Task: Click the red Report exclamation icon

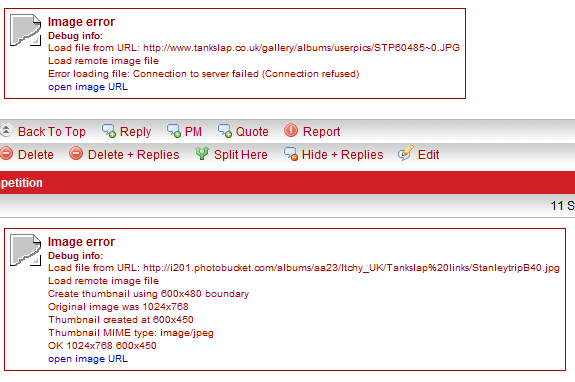Action: pos(291,130)
